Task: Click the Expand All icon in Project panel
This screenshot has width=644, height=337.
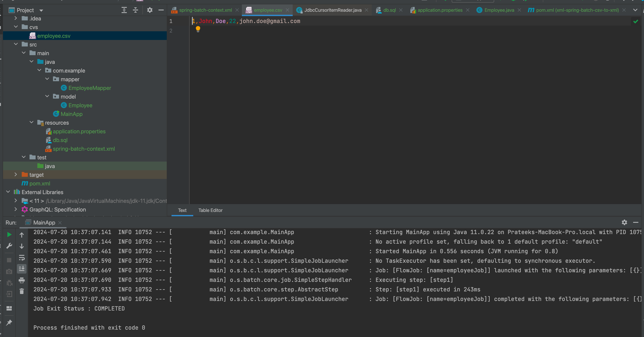Action: point(124,10)
